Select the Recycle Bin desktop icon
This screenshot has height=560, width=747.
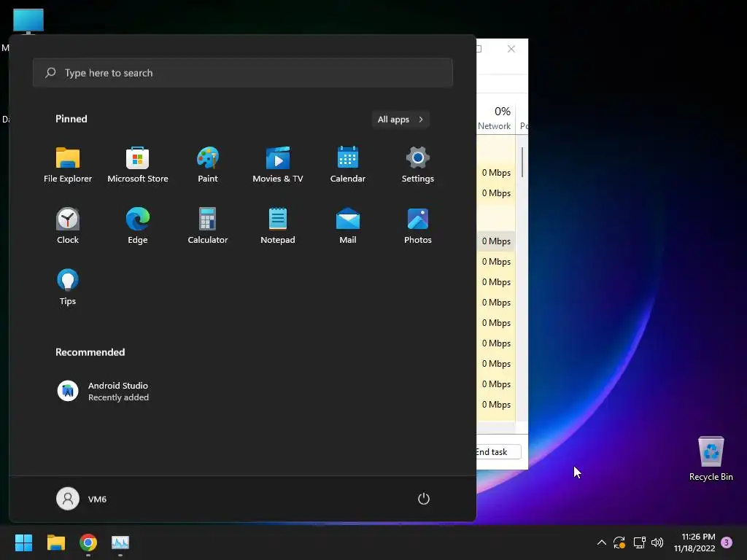pos(711,459)
